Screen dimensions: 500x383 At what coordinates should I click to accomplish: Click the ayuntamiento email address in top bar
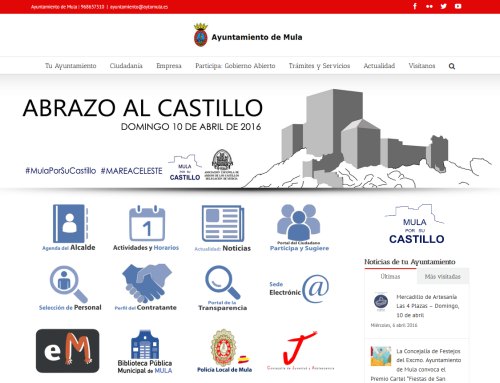point(139,7)
